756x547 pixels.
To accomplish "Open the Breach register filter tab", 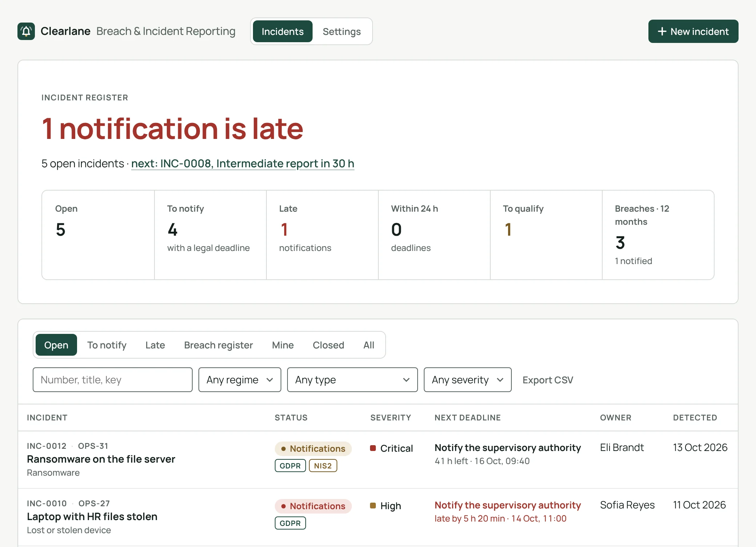I will coord(218,345).
